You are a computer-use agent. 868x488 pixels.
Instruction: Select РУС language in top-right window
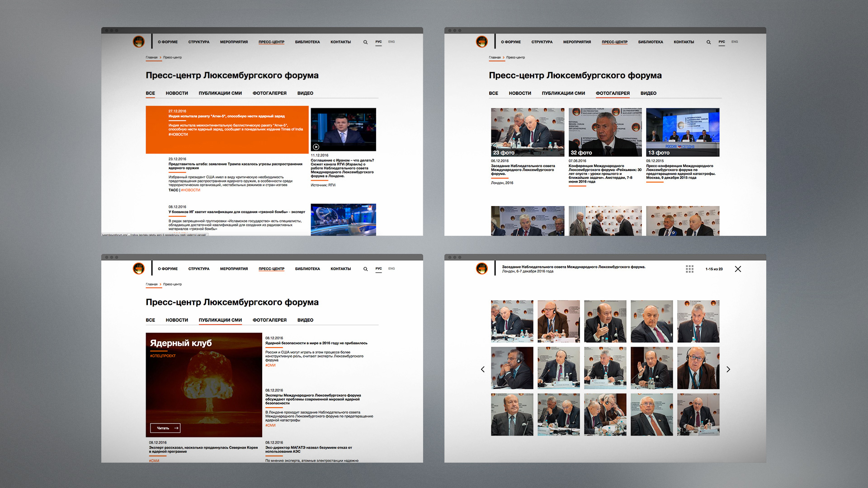(722, 42)
